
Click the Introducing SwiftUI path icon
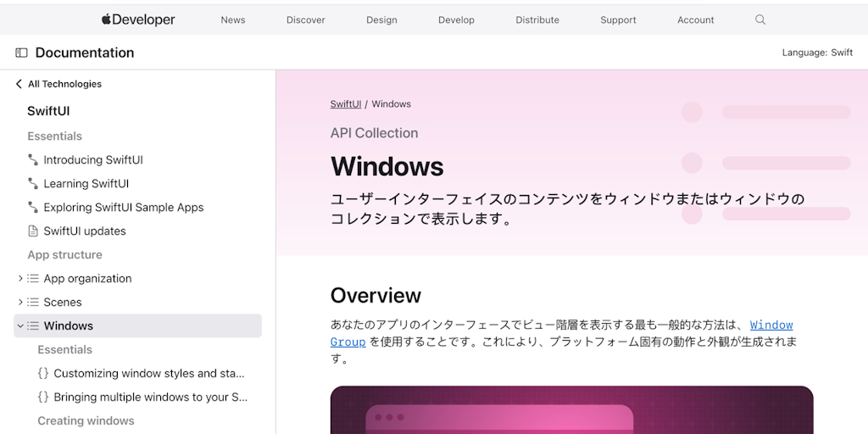tap(33, 159)
